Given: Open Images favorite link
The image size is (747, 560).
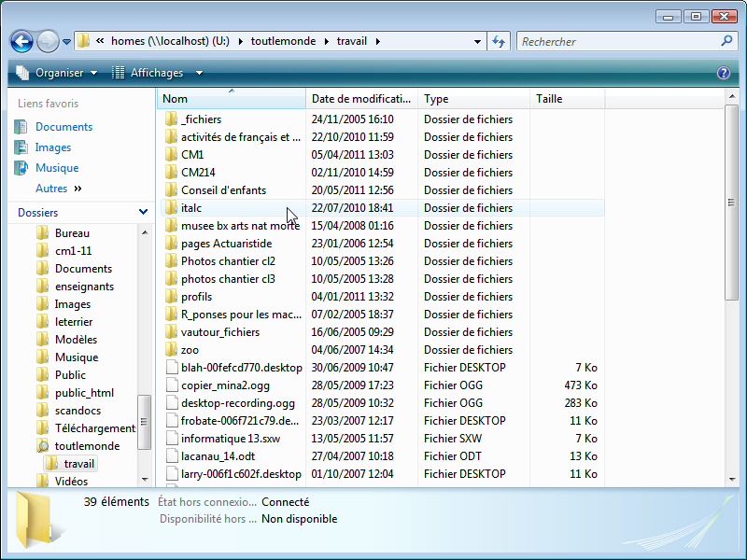Looking at the screenshot, I should (x=53, y=147).
